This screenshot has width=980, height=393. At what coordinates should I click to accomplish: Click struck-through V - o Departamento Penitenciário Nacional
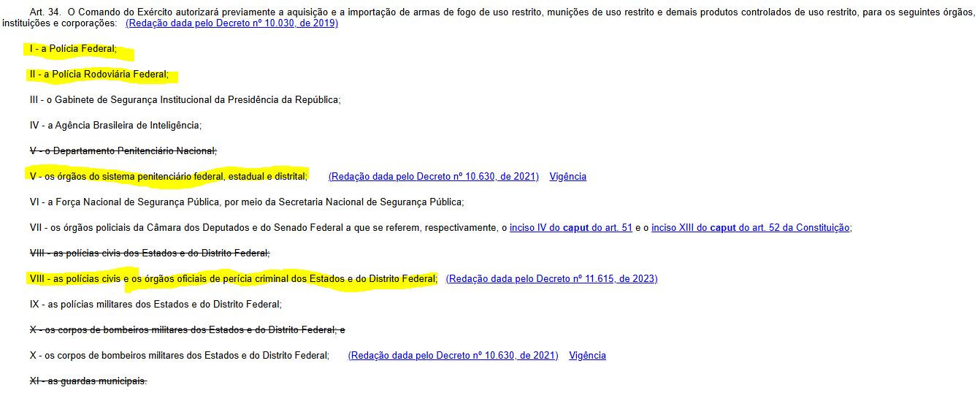coord(123,151)
